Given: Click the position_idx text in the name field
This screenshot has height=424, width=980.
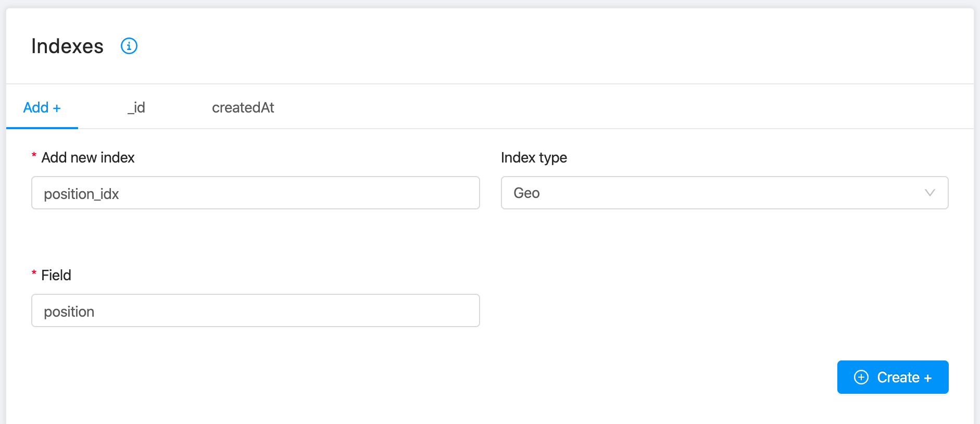Looking at the screenshot, I should pos(81,194).
